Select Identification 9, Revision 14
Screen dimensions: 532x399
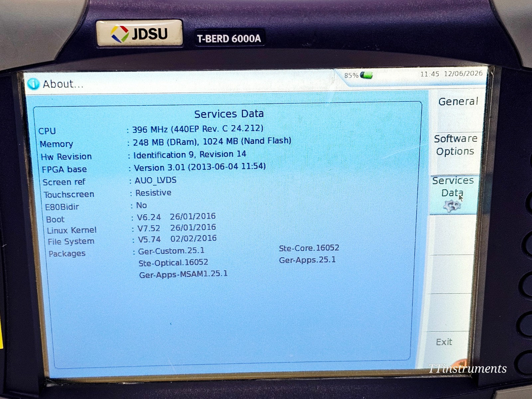(x=190, y=155)
